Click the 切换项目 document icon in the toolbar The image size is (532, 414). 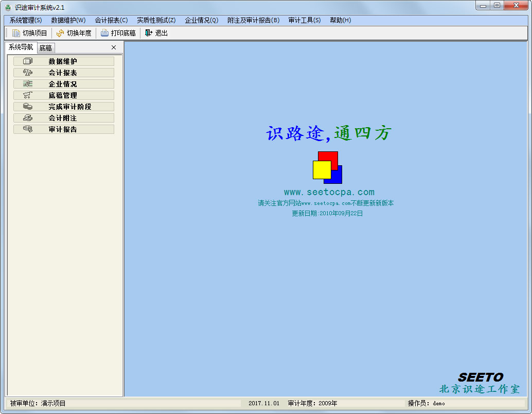click(16, 33)
